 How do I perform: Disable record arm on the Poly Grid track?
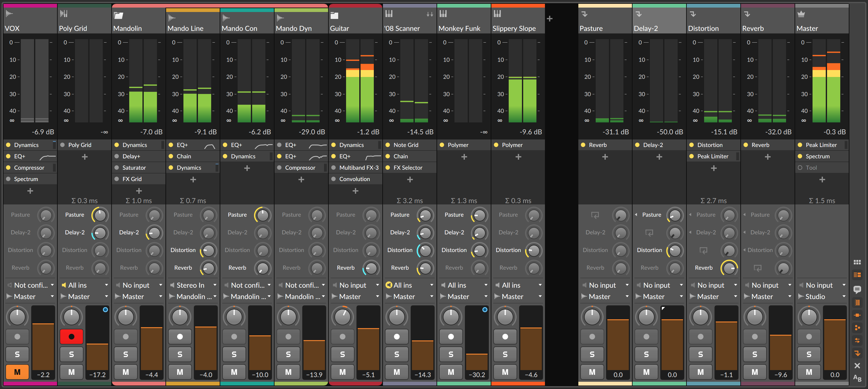coord(72,336)
